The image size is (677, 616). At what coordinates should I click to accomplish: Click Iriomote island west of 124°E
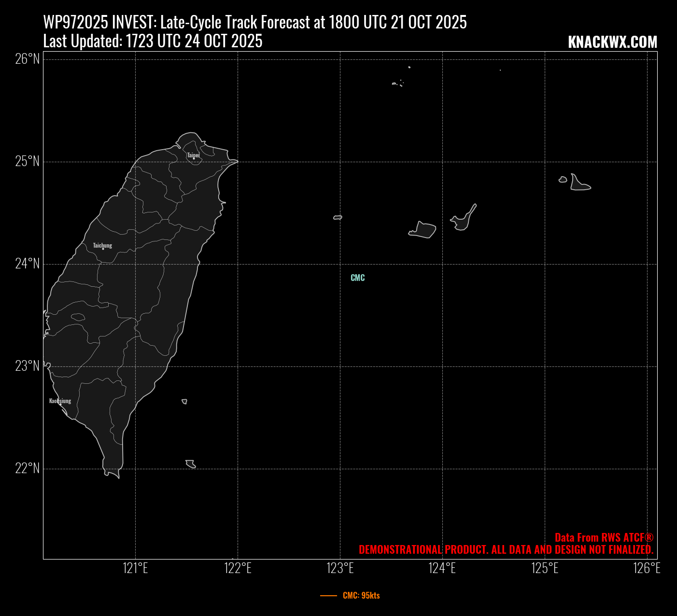tap(423, 230)
